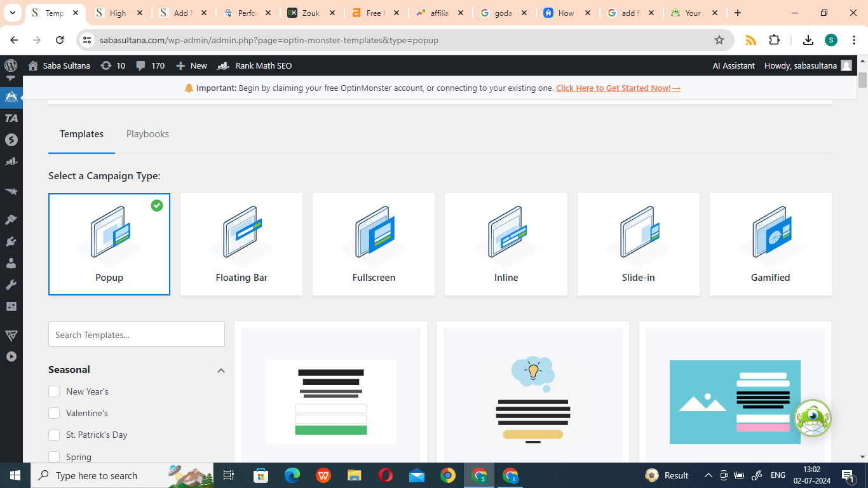
Task: Open the WordPress logo menu
Action: [11, 65]
